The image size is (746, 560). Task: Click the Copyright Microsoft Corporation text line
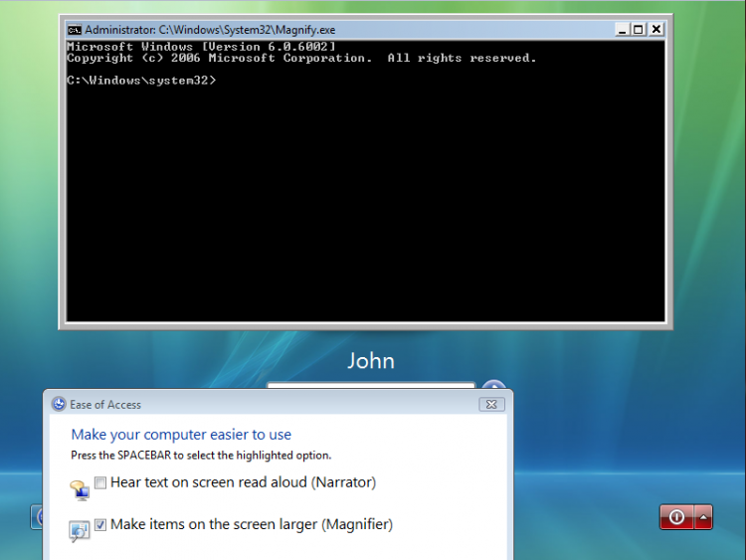point(301,58)
